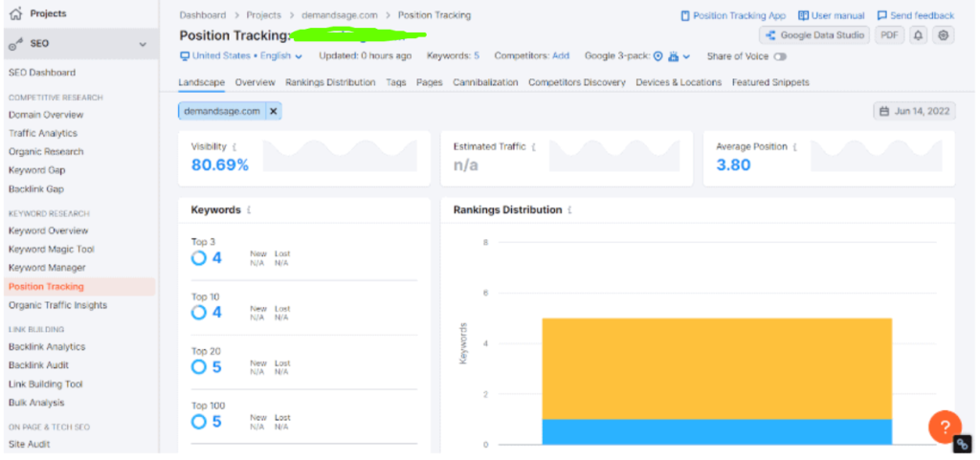The width and height of the screenshot is (980, 460).
Task: Switch to Pages tab
Action: tap(430, 82)
